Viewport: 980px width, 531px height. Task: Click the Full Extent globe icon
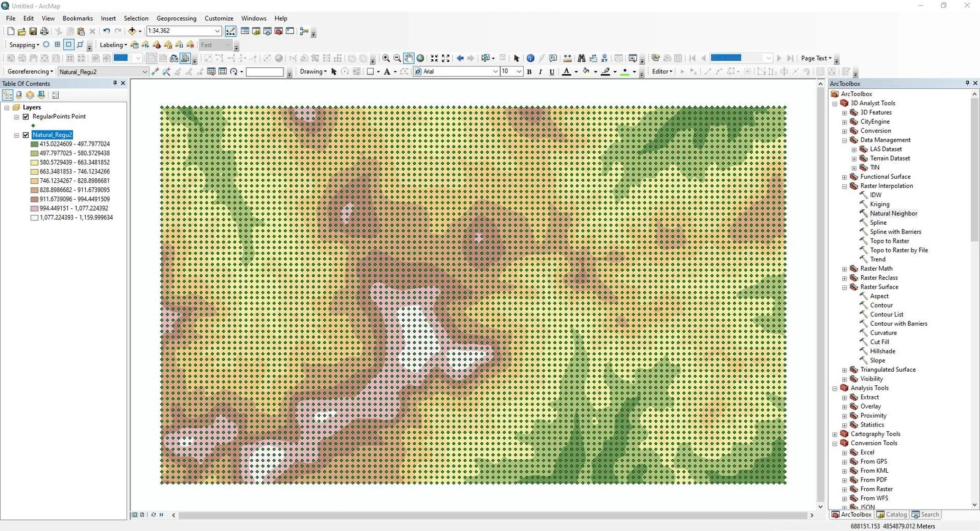(x=420, y=58)
